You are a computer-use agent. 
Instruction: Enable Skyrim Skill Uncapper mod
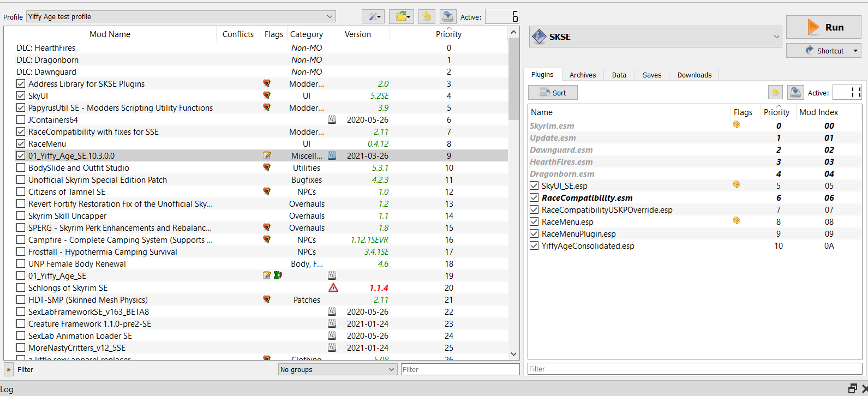click(x=21, y=215)
